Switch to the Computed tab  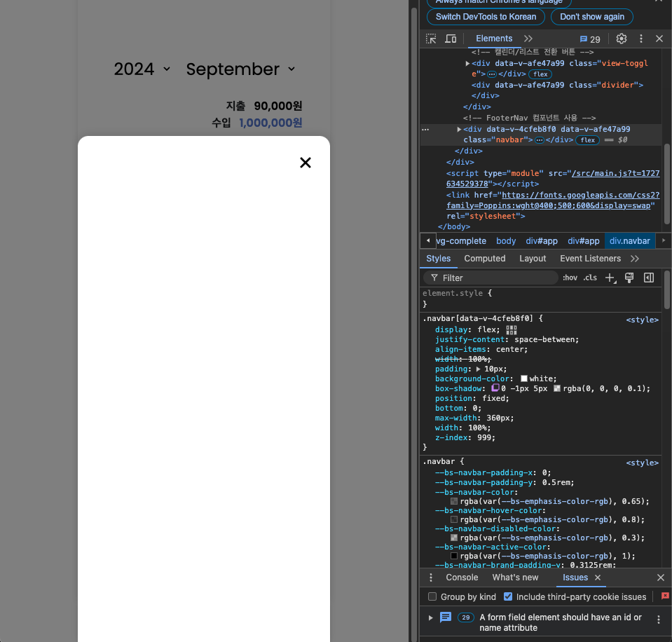485,259
